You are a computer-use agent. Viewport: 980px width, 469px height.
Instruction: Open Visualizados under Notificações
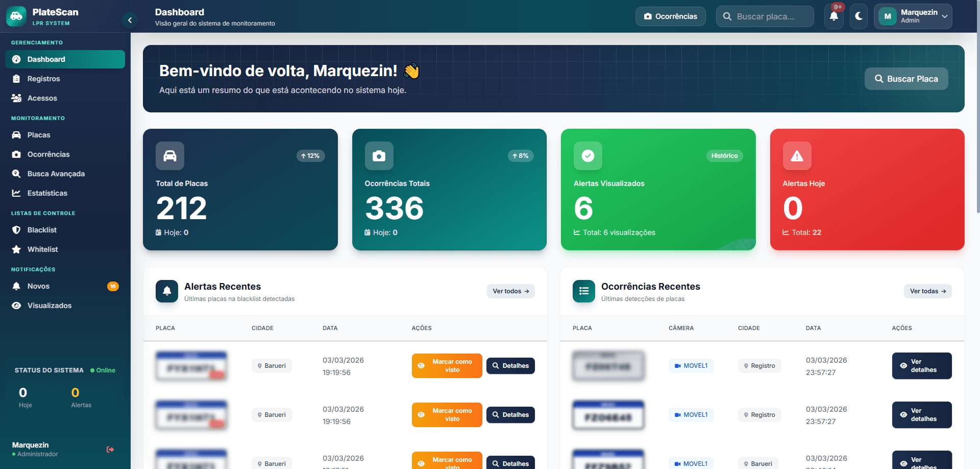17,306
